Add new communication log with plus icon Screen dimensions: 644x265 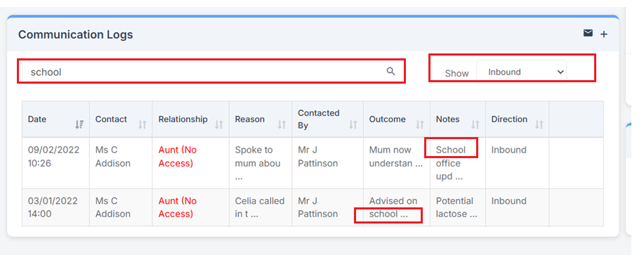pyautogui.click(x=604, y=34)
